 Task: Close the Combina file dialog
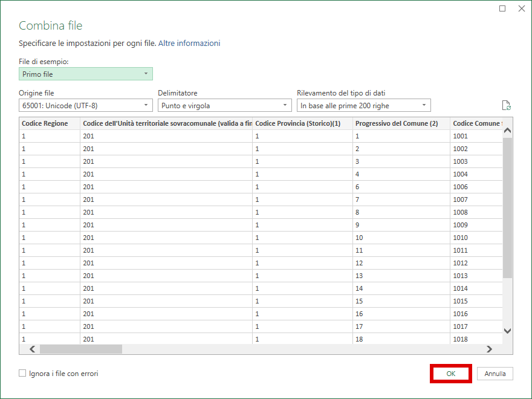[x=522, y=8]
